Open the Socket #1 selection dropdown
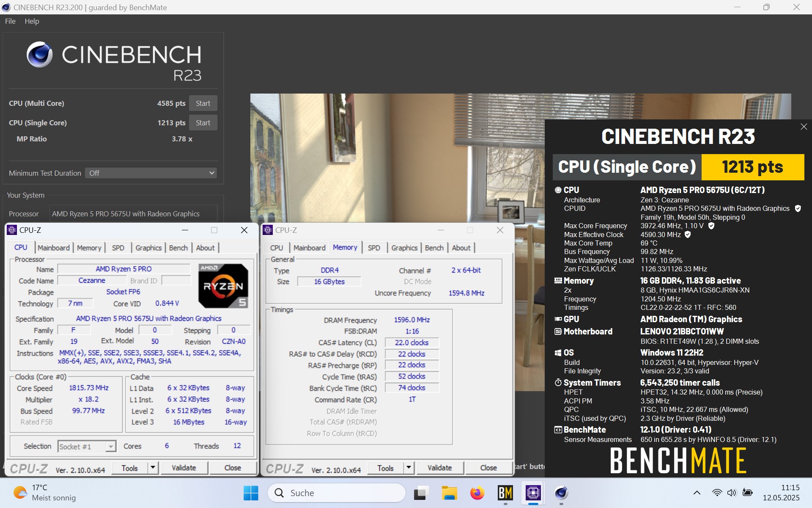The height and width of the screenshot is (508, 812). [x=87, y=446]
